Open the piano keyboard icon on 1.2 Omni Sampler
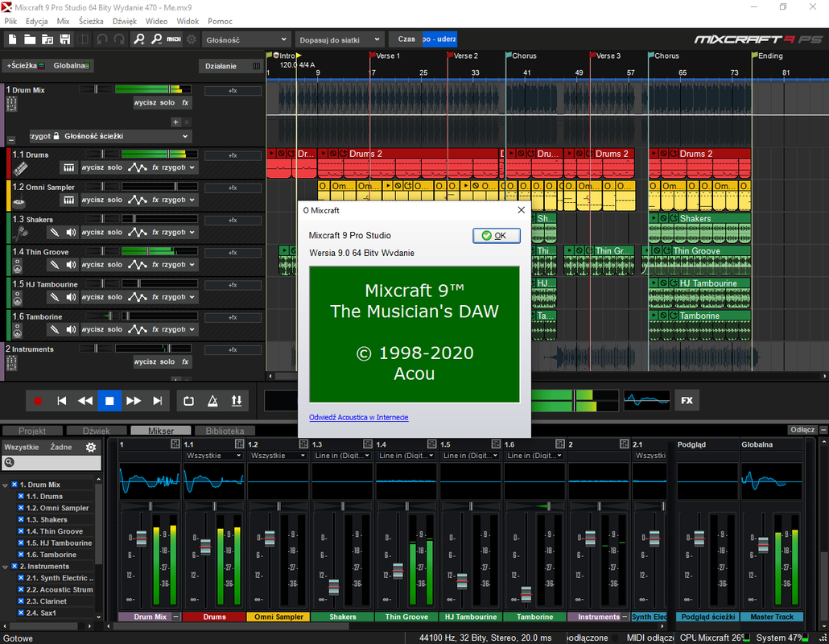This screenshot has width=829, height=644. [x=68, y=200]
